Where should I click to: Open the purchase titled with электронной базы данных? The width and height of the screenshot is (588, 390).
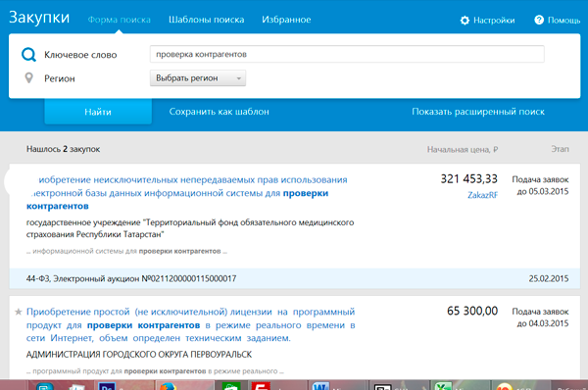point(187,193)
